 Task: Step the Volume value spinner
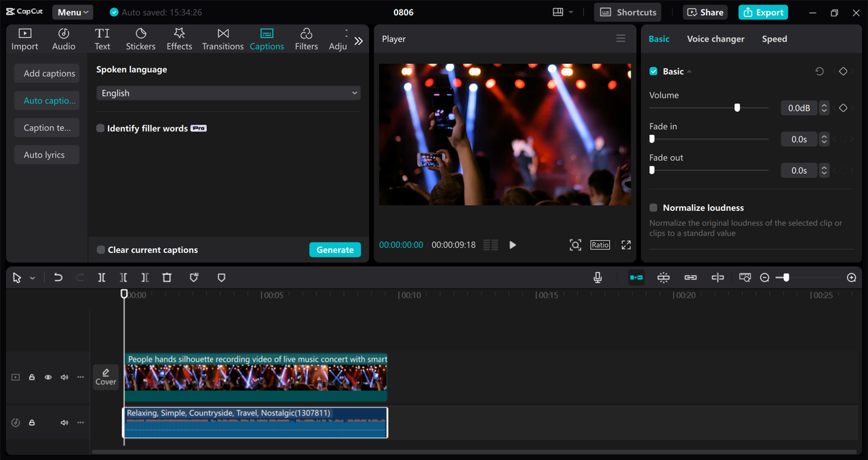(x=824, y=108)
